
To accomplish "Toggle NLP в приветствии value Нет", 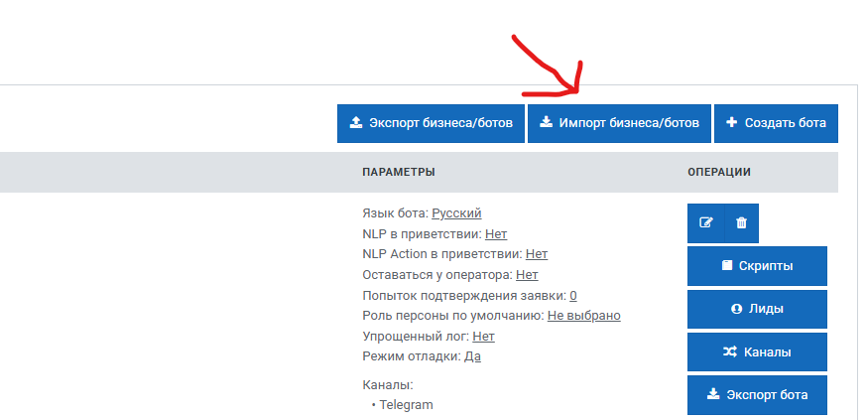I will 496,233.
